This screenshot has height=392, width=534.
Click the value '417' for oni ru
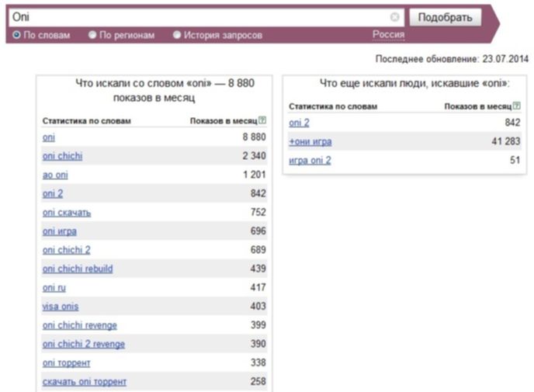(x=258, y=287)
